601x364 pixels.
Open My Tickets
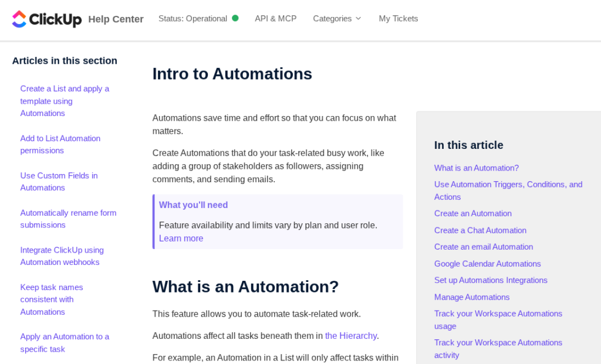click(x=399, y=18)
